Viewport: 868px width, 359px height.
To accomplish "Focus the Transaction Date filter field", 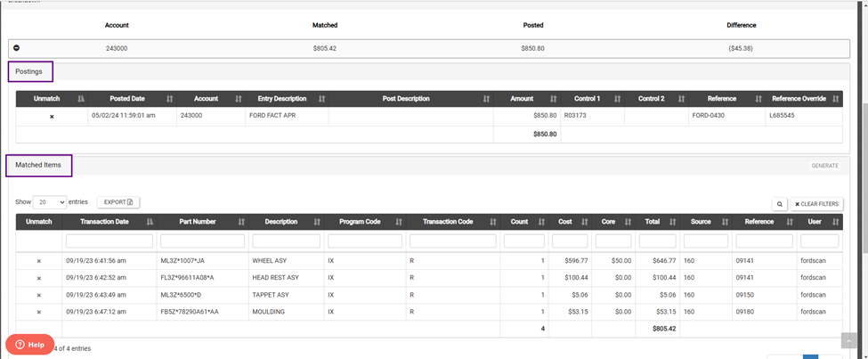I will [x=109, y=241].
